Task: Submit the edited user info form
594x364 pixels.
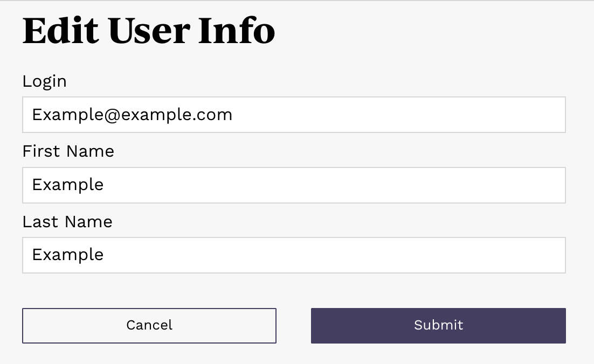Action: 438,325
